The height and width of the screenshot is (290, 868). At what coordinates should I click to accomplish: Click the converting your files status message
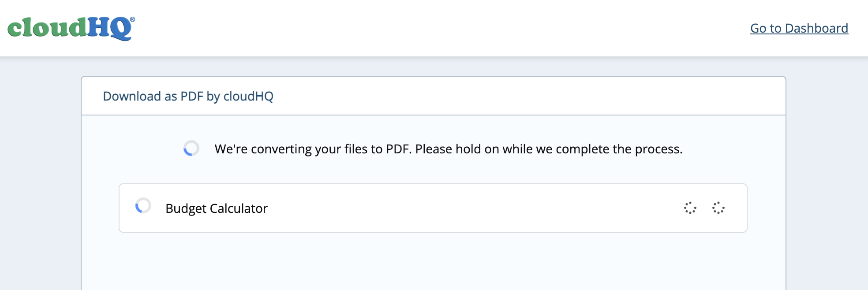(448, 149)
